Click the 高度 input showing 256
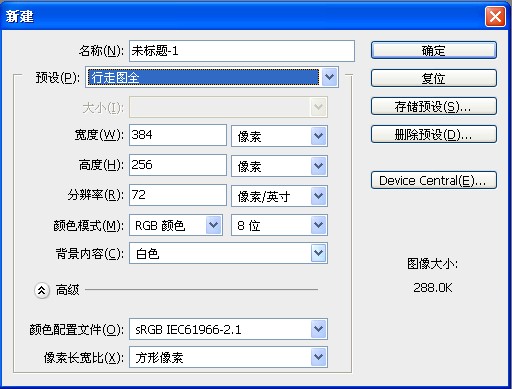This screenshot has width=512, height=389. (x=178, y=165)
